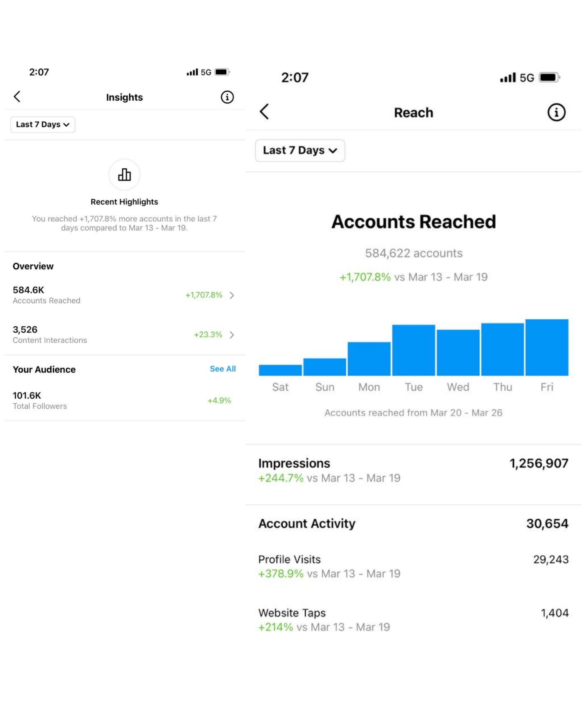Open Last 7 Days dropdown on Reach

pyautogui.click(x=300, y=150)
